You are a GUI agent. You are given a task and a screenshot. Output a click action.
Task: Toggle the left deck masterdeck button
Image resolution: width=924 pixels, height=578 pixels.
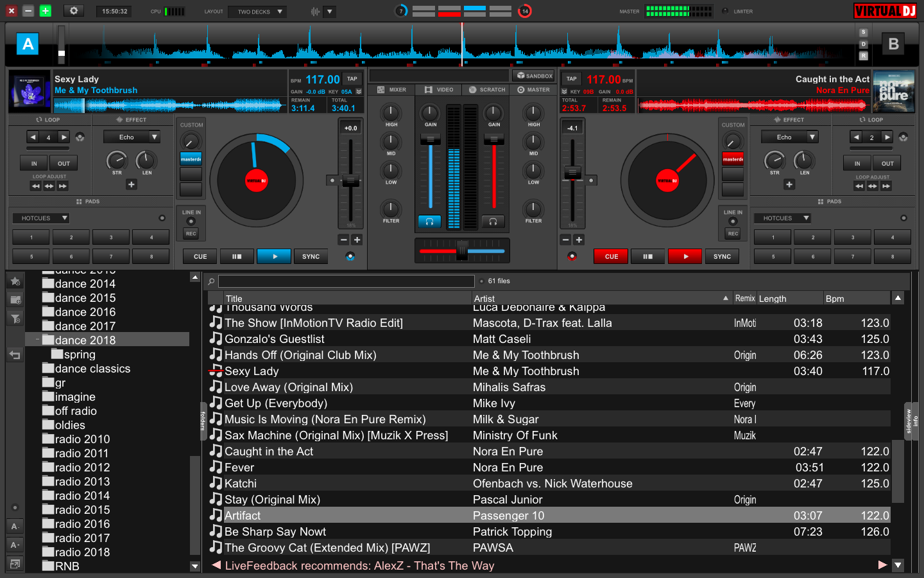(191, 159)
